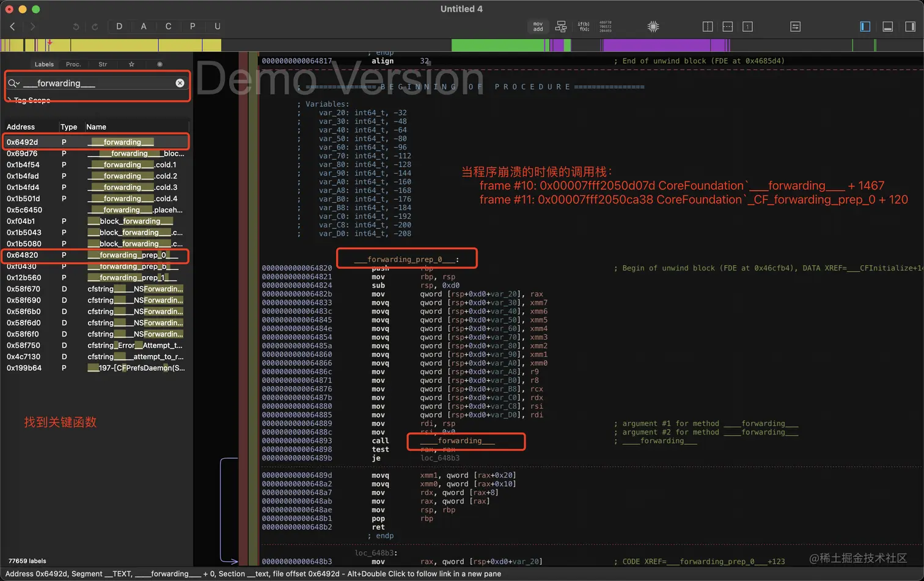The image size is (924, 581).
Task: Click the label search field
Action: [98, 83]
